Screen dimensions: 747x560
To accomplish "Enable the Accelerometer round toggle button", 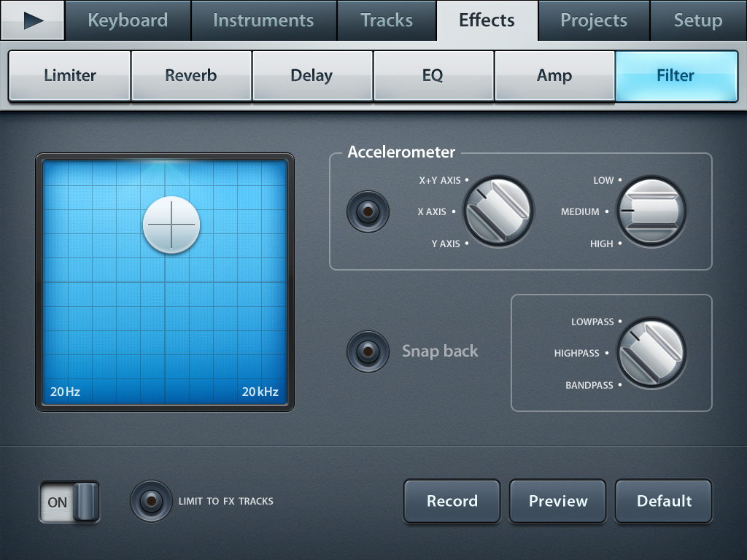I will pos(368,212).
